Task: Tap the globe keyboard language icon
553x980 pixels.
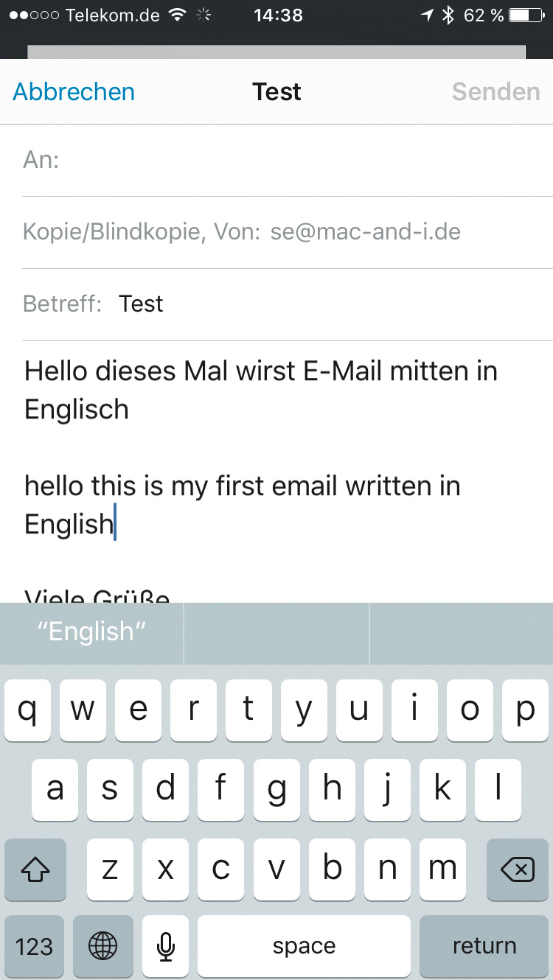Action: (102, 946)
